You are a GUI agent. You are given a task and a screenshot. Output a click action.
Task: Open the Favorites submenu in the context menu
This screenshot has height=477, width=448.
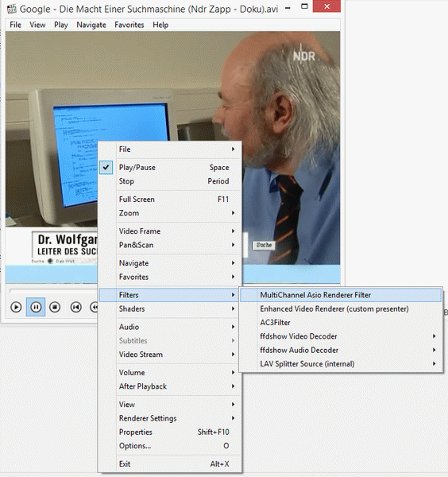point(170,277)
